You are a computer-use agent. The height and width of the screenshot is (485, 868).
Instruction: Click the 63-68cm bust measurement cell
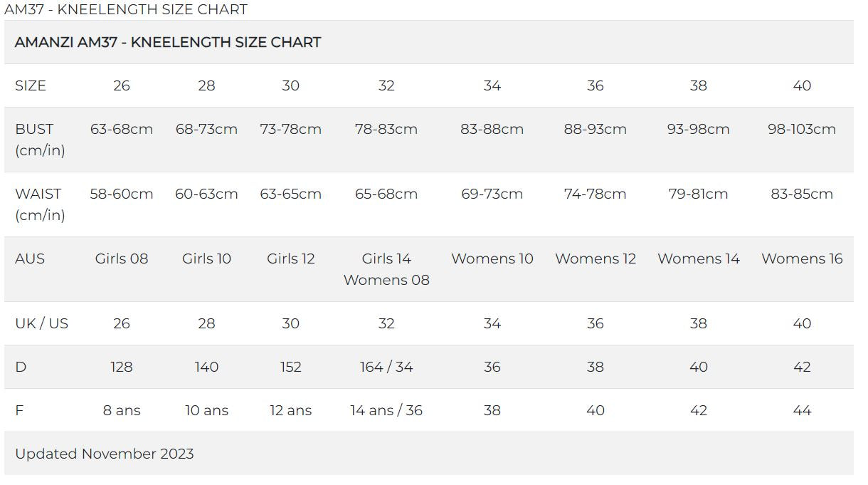point(122,129)
